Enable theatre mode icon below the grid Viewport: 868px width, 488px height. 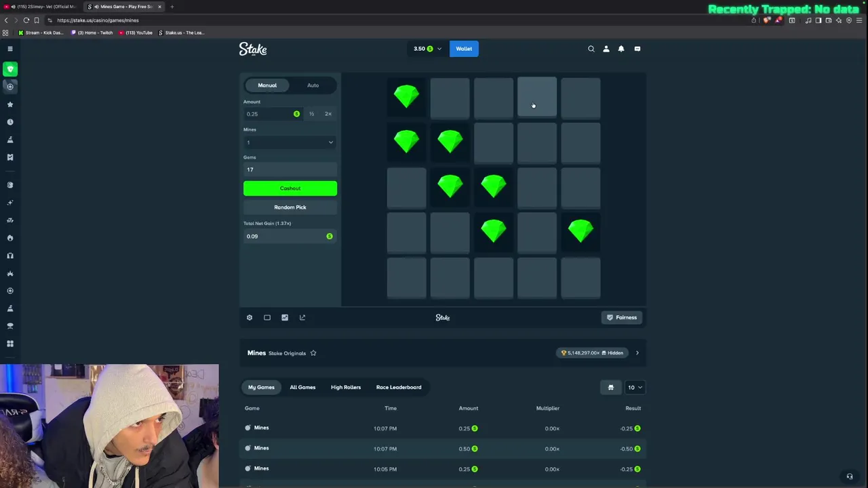tap(267, 317)
